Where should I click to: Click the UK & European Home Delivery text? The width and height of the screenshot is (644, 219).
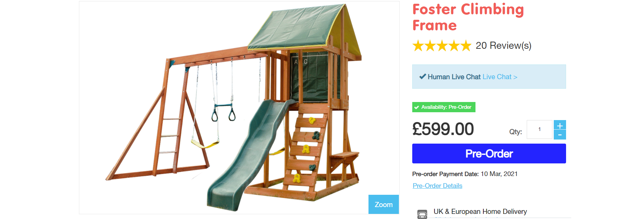pyautogui.click(x=480, y=211)
